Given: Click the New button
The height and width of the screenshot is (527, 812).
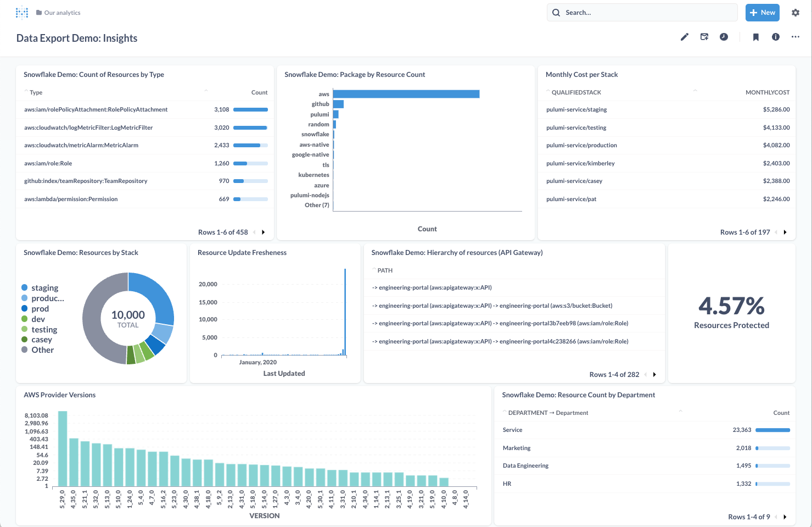Looking at the screenshot, I should 762,13.
